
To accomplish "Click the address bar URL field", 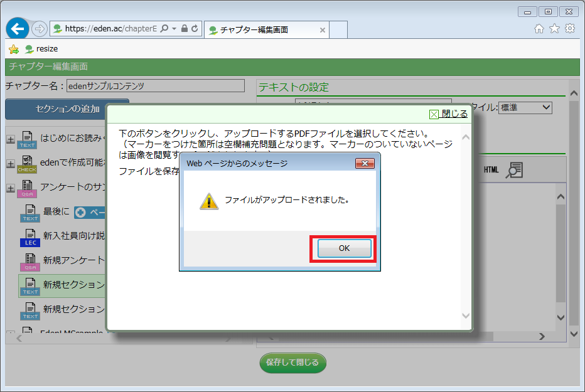I will 110,29.
